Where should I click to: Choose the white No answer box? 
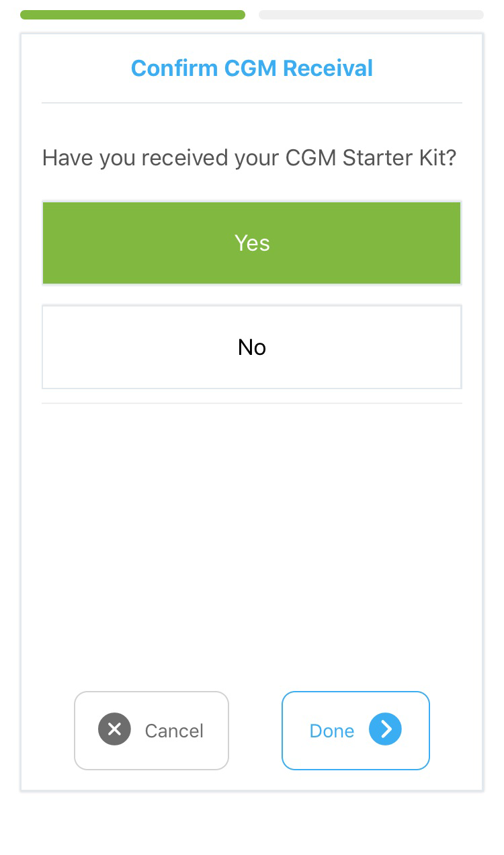[252, 347]
